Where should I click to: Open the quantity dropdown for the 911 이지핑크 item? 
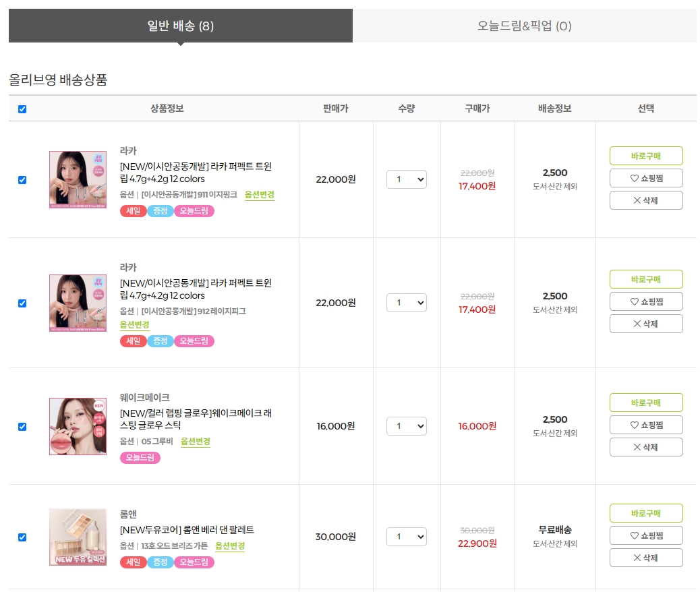pos(406,179)
